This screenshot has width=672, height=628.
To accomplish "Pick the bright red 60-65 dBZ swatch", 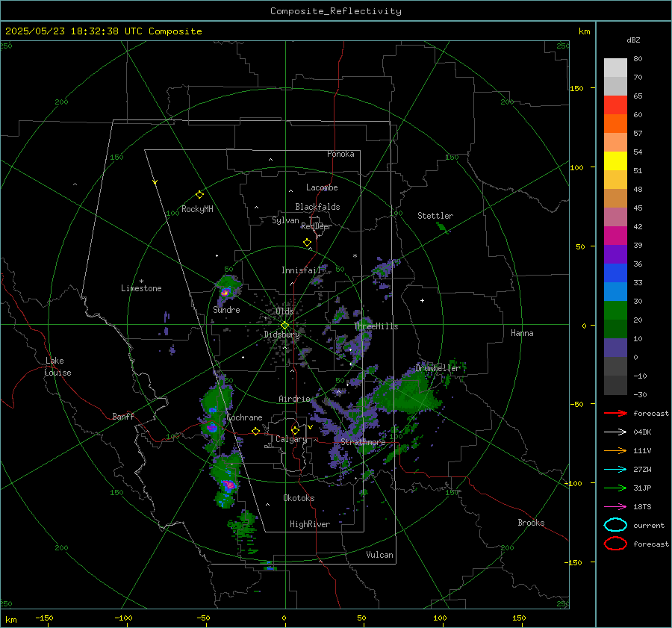I will pos(615,105).
